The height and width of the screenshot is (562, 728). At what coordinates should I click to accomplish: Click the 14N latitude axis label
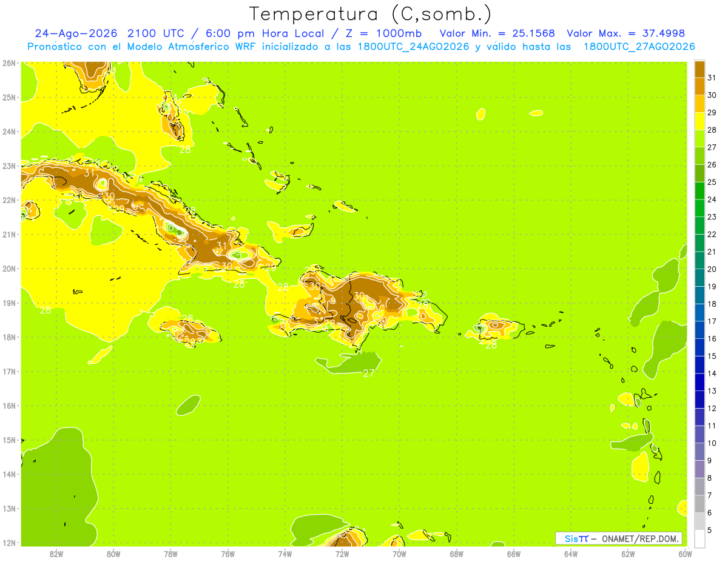9,474
